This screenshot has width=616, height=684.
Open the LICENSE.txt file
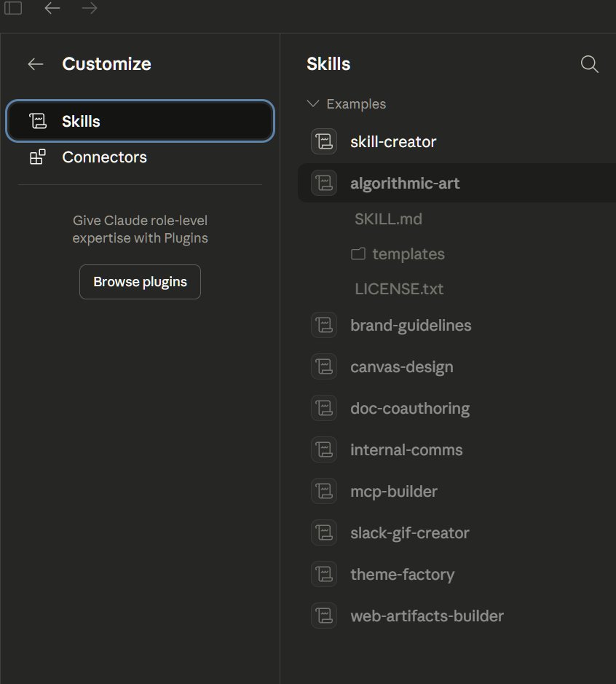[399, 289]
